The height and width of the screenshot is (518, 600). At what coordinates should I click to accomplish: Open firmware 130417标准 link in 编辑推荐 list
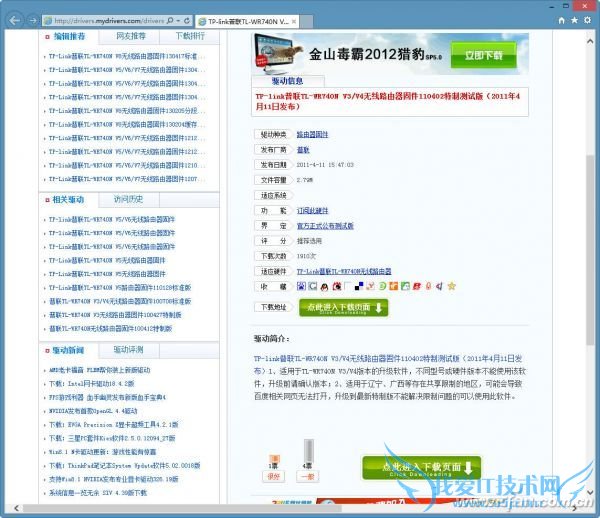pyautogui.click(x=127, y=56)
